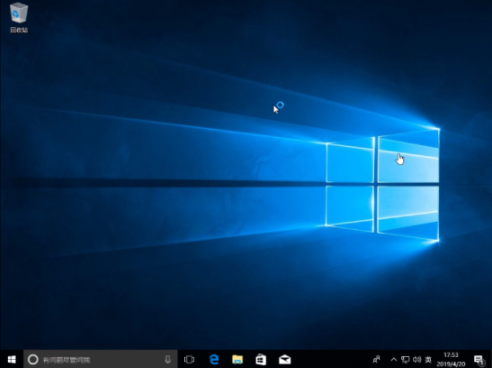492x372 pixels.
Task: Launch Microsoft Store from the taskbar
Action: (261, 360)
